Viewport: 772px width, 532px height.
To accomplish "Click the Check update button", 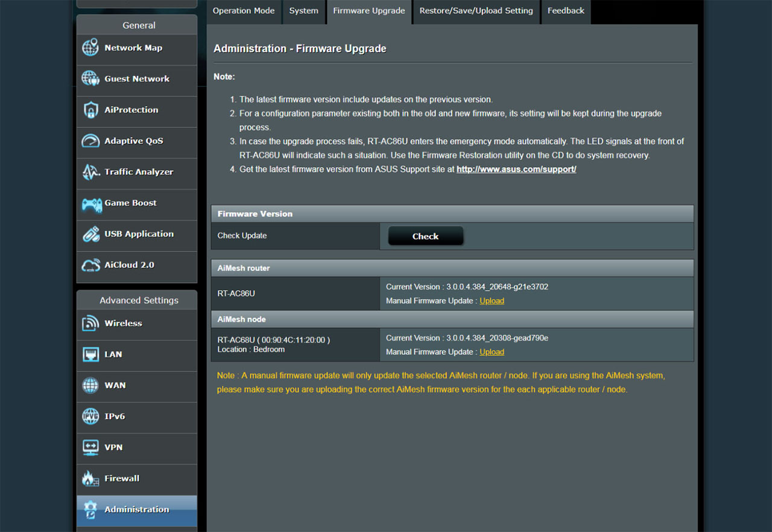I will (425, 236).
